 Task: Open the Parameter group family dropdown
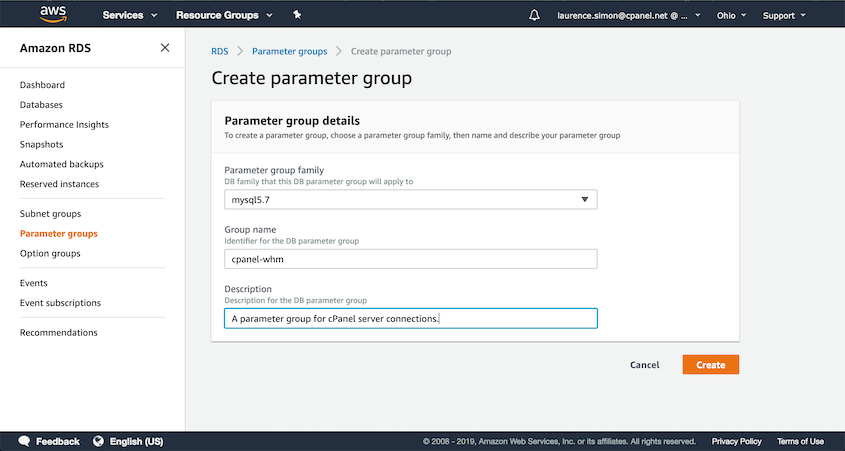411,199
